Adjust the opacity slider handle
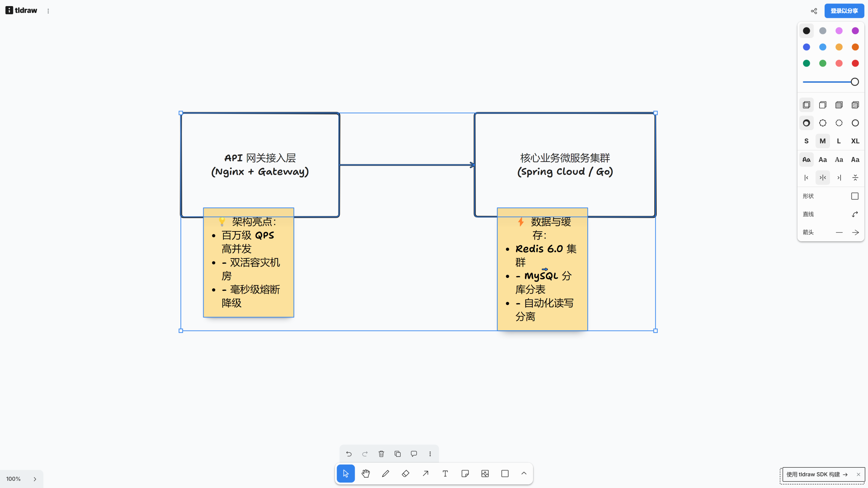This screenshot has height=488, width=868. pos(855,82)
